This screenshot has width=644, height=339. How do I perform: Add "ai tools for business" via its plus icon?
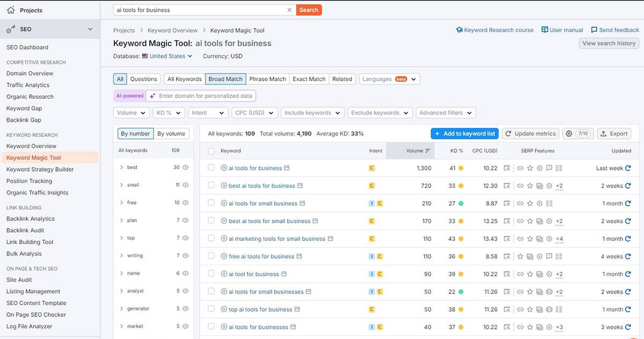tap(224, 168)
